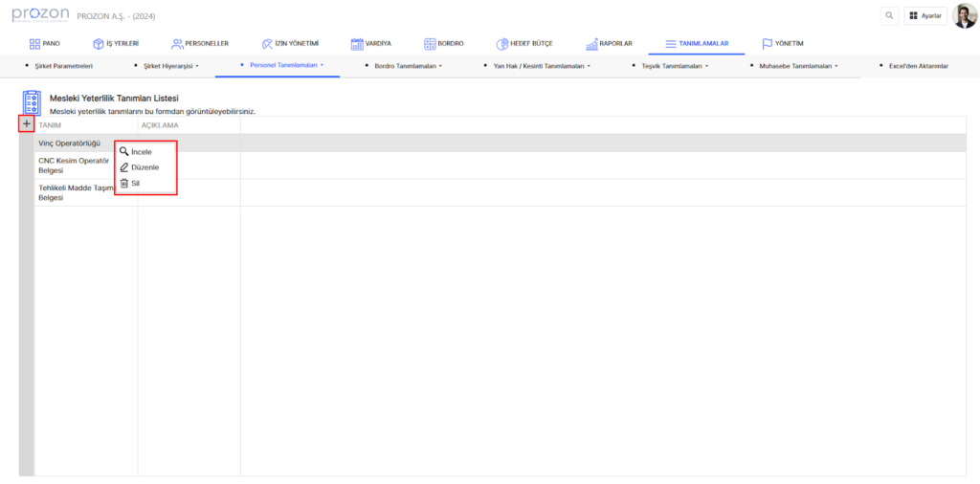This screenshot has width=980, height=484.
Task: Open the user profile avatar
Action: [964, 16]
